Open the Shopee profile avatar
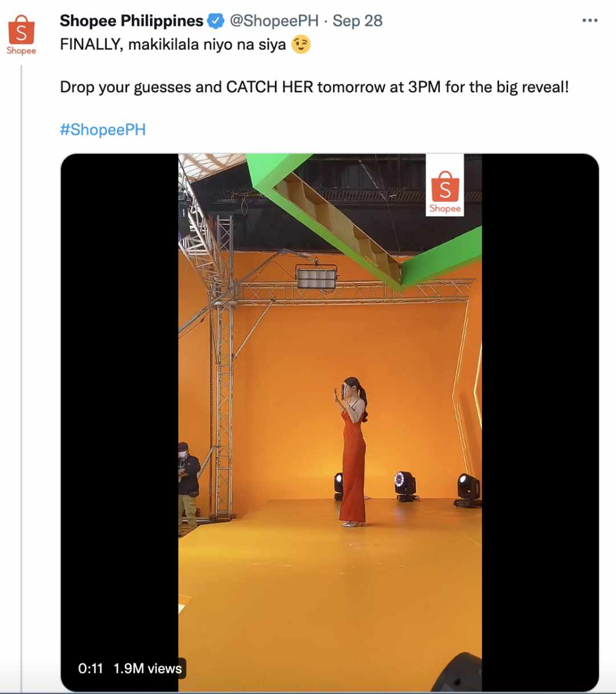 click(x=21, y=34)
